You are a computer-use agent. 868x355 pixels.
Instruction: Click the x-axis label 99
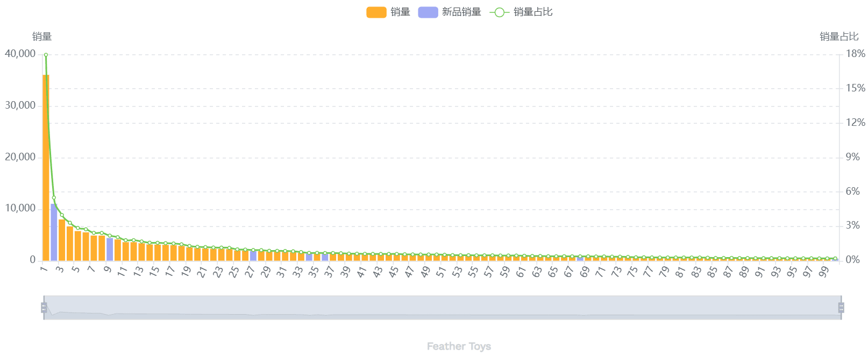pyautogui.click(x=823, y=272)
